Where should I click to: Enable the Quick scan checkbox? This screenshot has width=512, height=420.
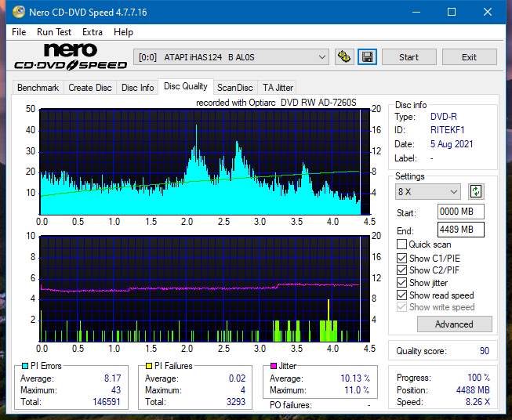401,244
